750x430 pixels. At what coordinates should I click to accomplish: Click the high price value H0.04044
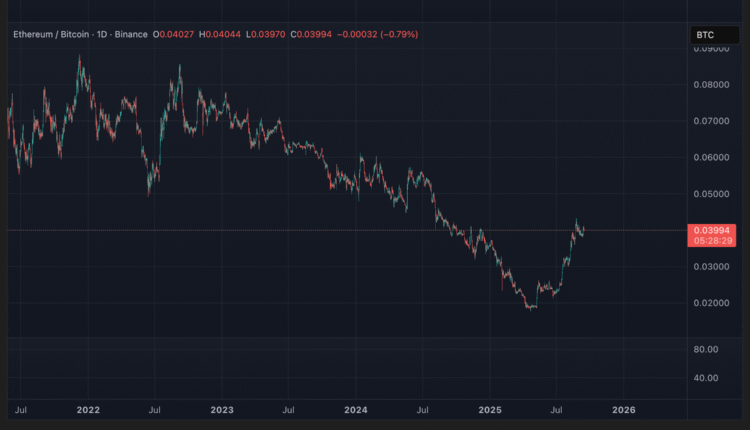point(215,35)
